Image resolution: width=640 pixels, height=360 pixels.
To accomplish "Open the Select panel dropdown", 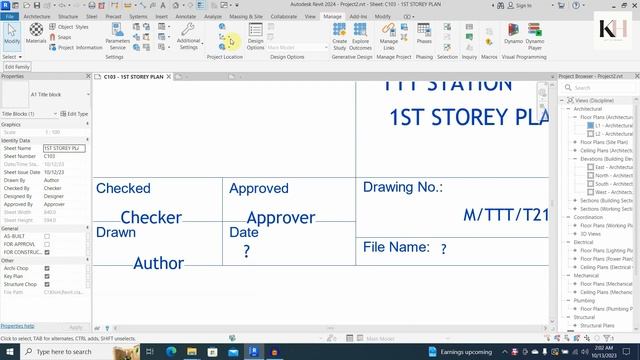I will [x=12, y=57].
